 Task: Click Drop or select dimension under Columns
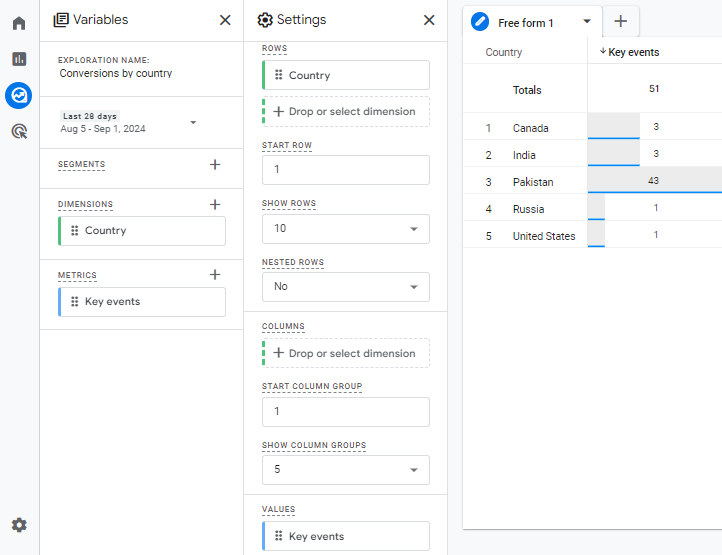click(x=346, y=353)
